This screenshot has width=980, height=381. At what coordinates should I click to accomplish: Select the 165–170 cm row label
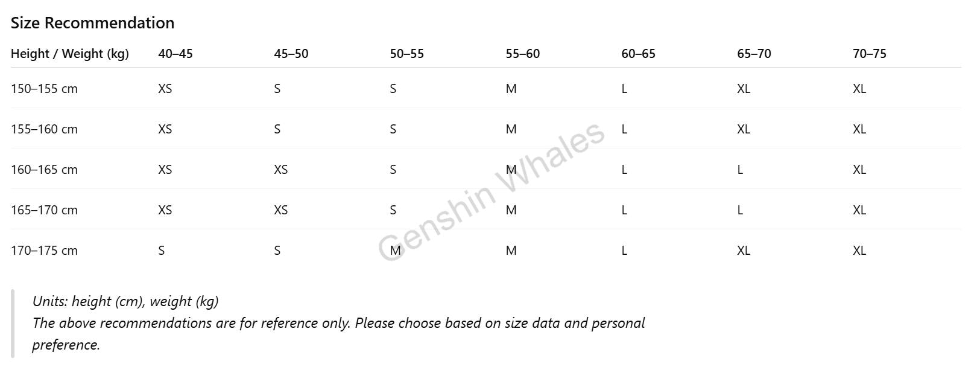coord(44,210)
